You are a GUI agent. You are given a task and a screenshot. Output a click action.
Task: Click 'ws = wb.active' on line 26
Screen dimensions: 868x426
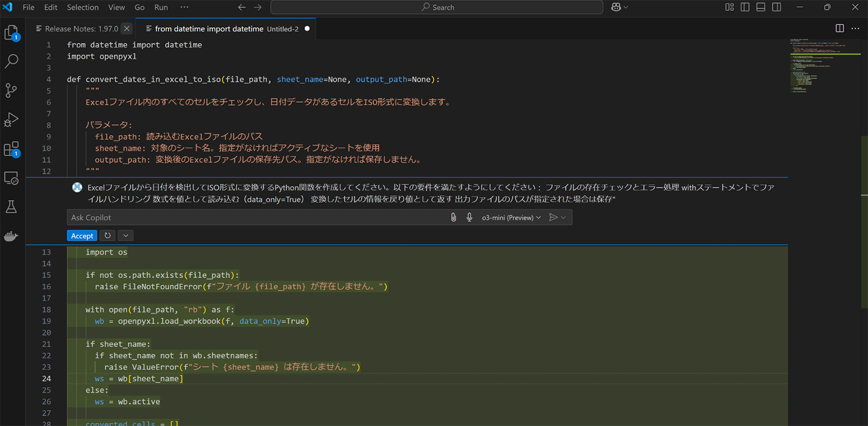point(127,402)
